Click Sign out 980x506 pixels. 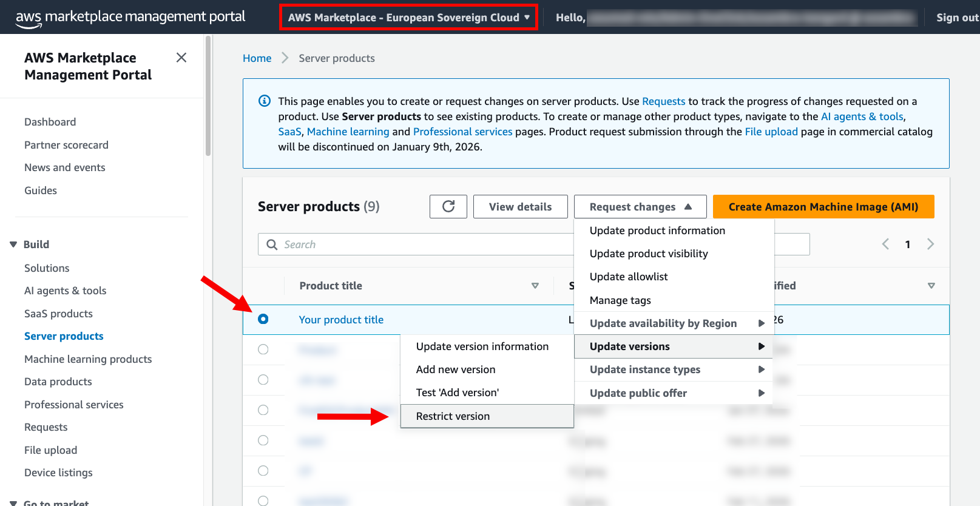click(x=958, y=18)
